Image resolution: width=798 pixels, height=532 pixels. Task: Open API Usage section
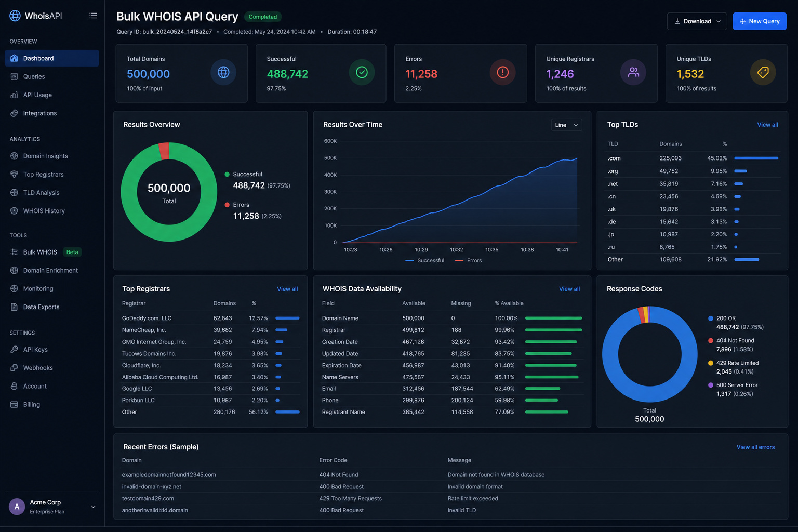pyautogui.click(x=37, y=95)
